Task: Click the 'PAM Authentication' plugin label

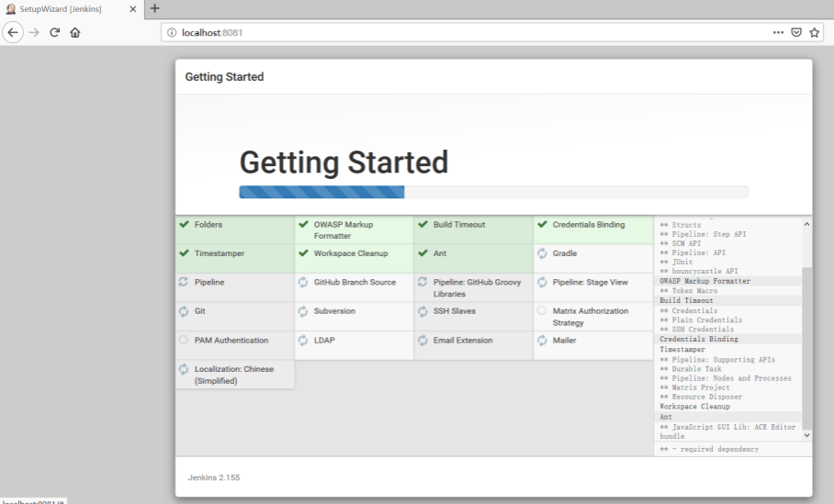Action: 231,341
